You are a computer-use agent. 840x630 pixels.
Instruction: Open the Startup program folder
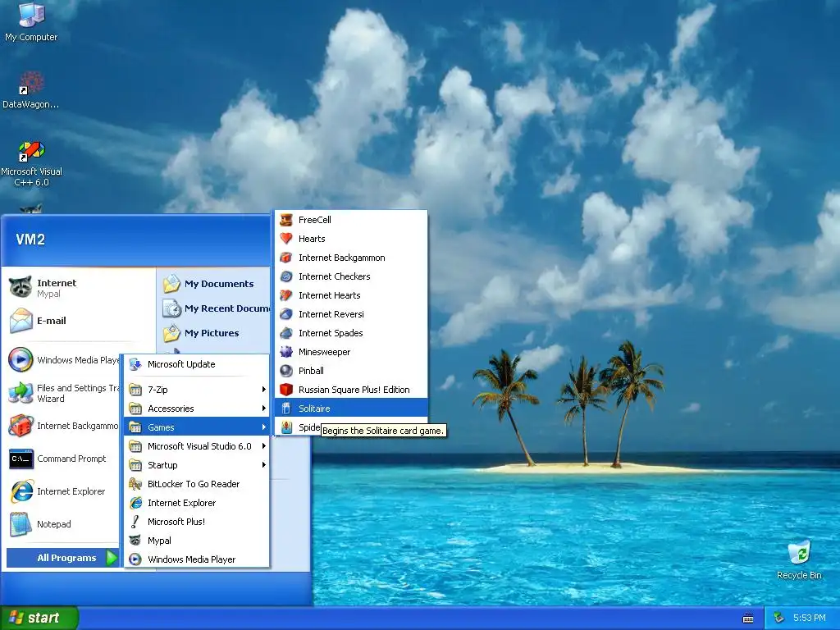(x=197, y=465)
